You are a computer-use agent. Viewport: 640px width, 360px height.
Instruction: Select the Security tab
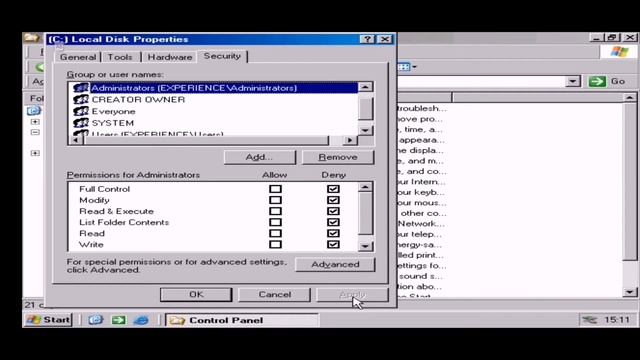pyautogui.click(x=222, y=56)
